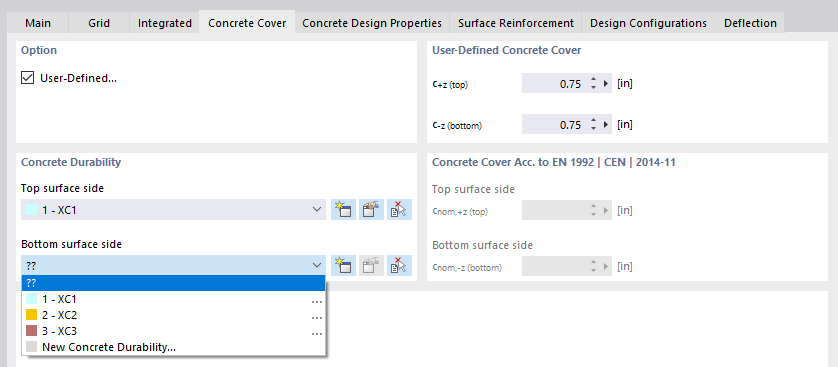838x367 pixels.
Task: Open arrow menu beside c-z (bottom) value
Action: click(x=606, y=124)
